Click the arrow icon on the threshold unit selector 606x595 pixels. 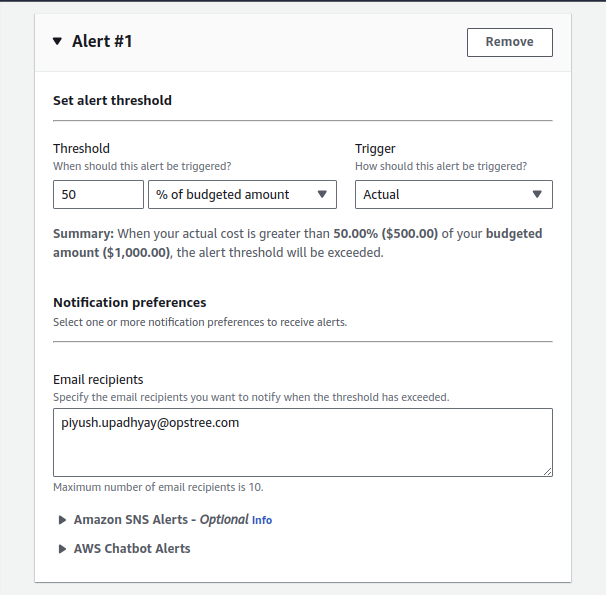click(322, 195)
